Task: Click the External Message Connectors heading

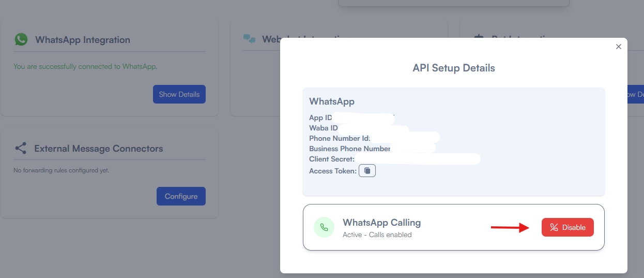Action: [98, 149]
